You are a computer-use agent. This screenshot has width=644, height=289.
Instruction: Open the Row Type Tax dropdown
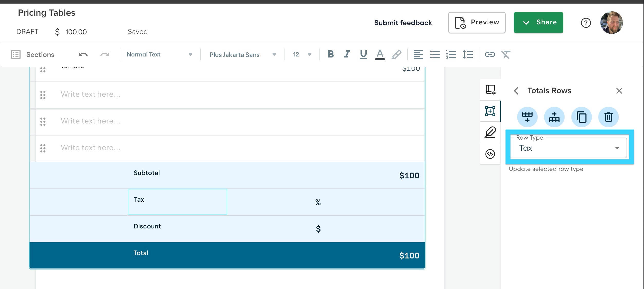click(569, 148)
